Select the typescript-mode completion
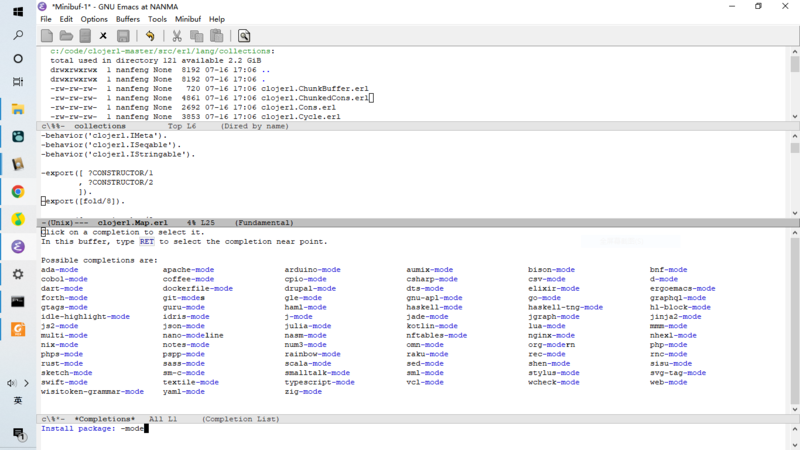800x450 pixels. pos(319,382)
